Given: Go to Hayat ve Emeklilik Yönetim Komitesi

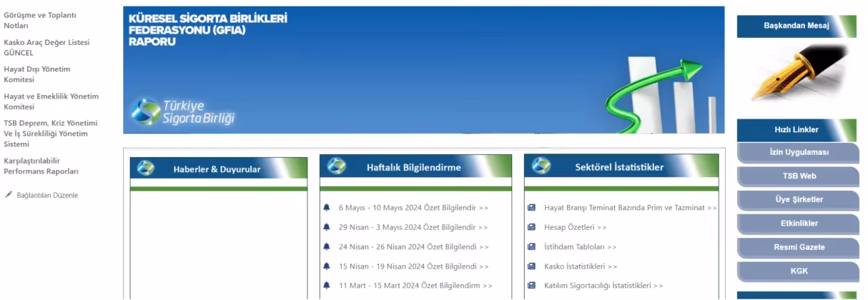Looking at the screenshot, I should (x=51, y=101).
